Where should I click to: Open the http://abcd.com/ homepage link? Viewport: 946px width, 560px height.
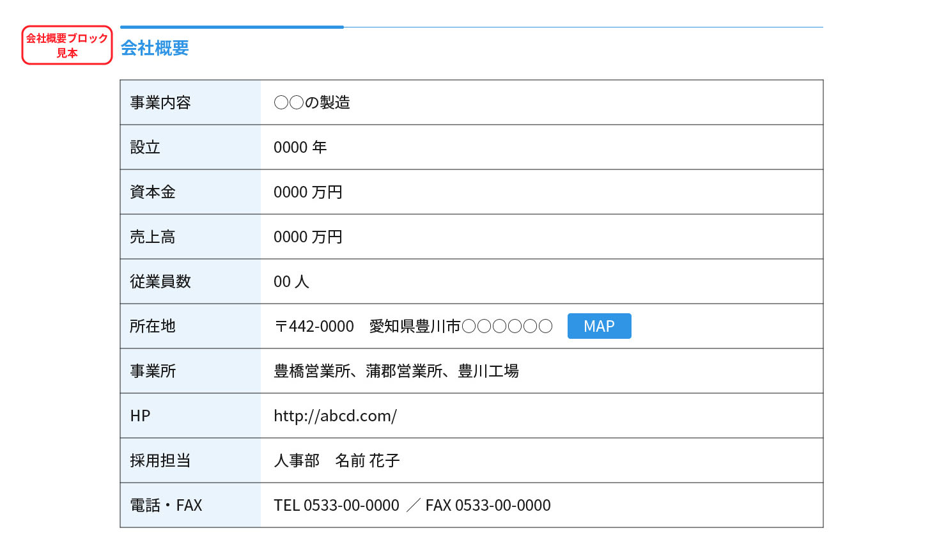point(335,416)
